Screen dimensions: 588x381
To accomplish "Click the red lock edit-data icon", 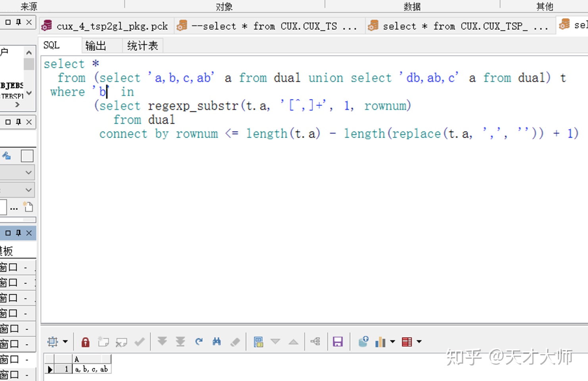I will (85, 342).
